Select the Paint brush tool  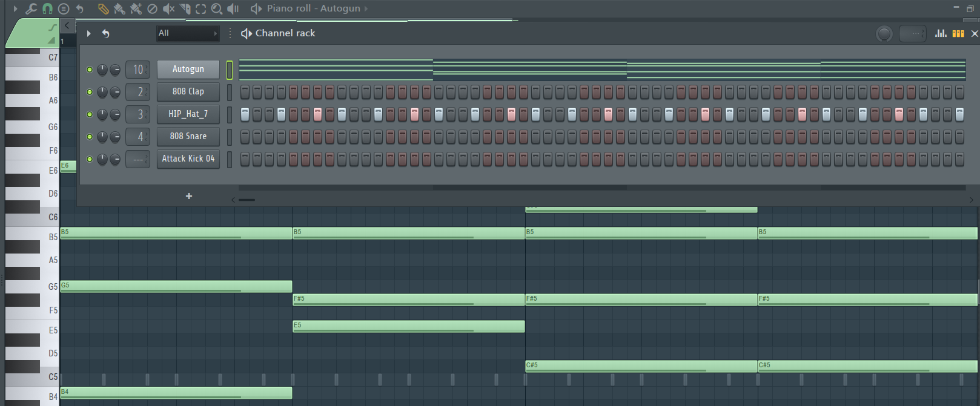point(119,8)
